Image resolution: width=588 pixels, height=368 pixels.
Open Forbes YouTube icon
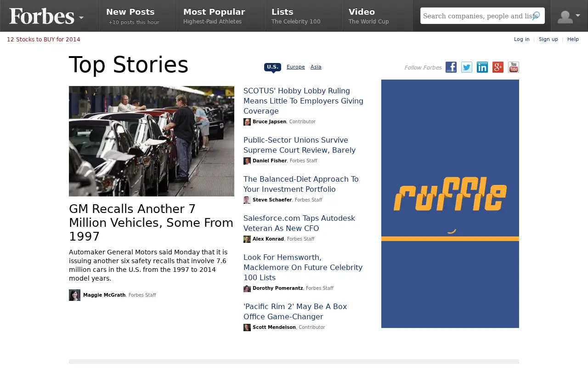(514, 67)
